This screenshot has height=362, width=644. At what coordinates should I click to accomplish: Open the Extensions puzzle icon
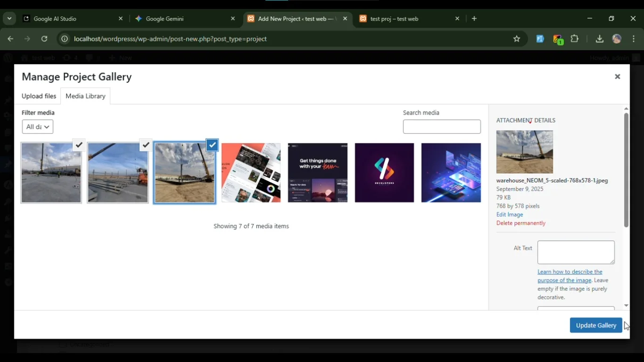click(x=575, y=39)
